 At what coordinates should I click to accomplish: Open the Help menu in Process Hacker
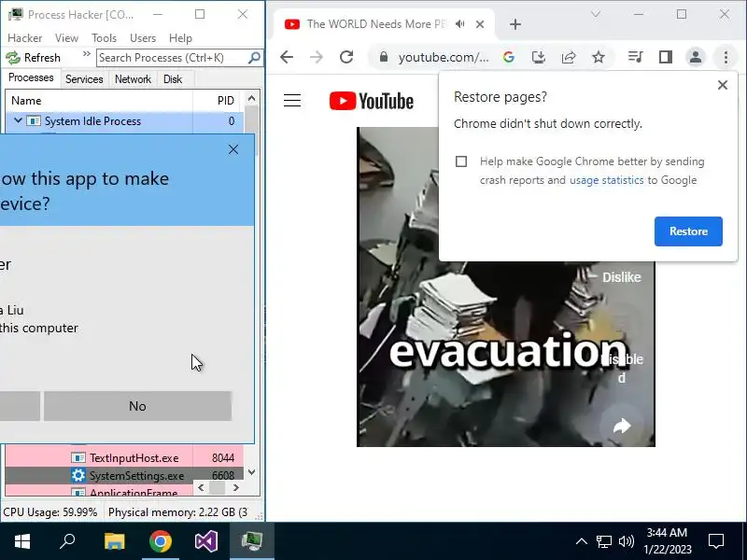coord(180,38)
